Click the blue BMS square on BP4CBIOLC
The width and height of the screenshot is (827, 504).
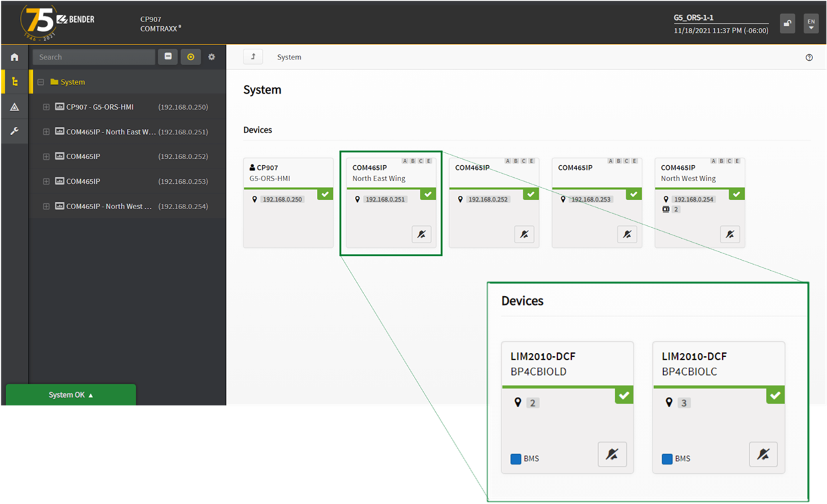coord(667,459)
